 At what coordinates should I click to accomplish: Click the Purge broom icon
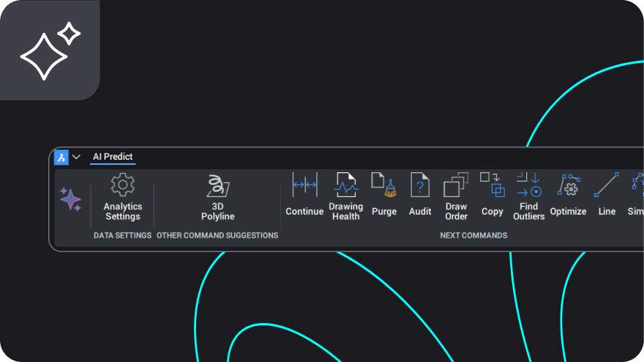click(383, 186)
